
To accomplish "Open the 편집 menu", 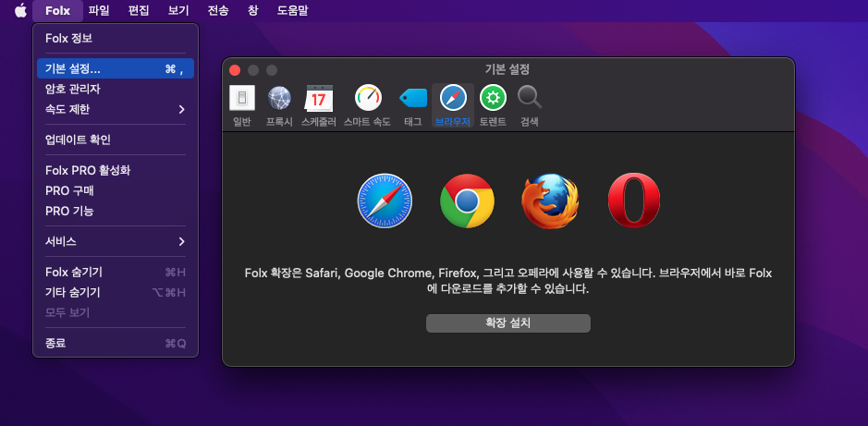I will (139, 10).
